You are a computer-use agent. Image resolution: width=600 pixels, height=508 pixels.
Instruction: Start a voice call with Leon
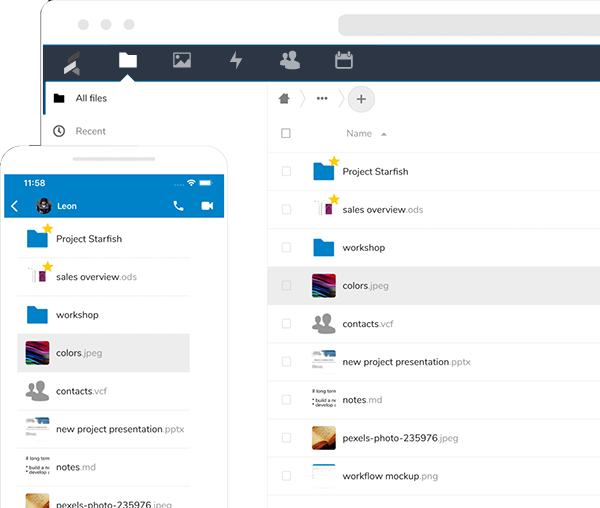(178, 206)
